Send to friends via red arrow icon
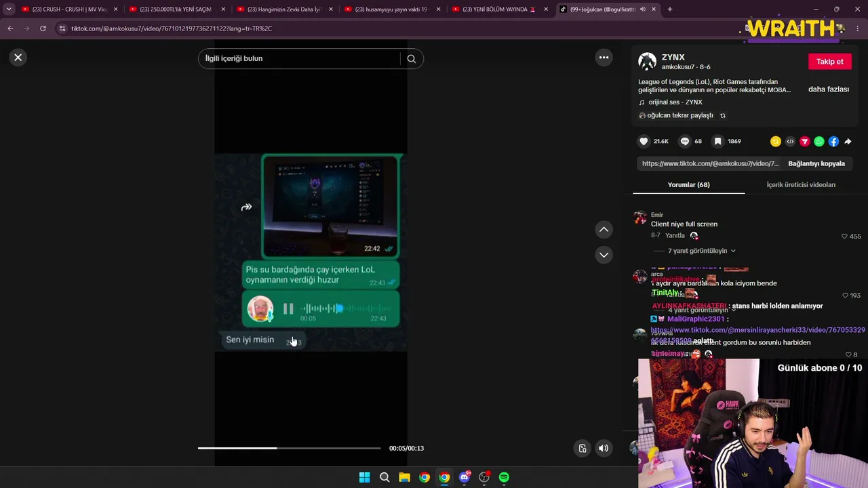The width and height of the screenshot is (868, 488). (804, 142)
